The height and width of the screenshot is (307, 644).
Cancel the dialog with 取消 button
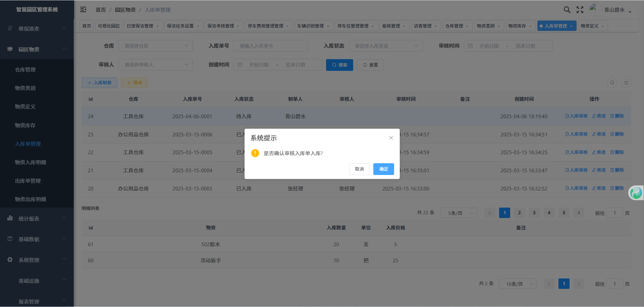pos(359,169)
